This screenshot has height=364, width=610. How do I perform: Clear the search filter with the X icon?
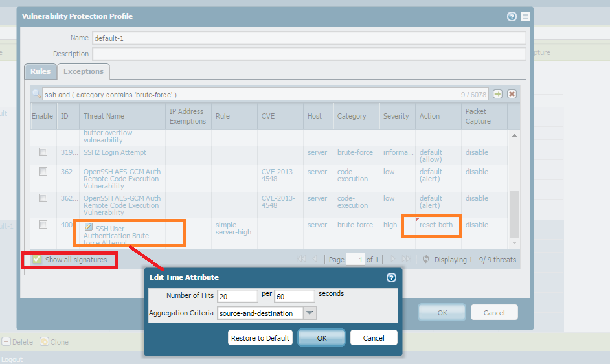click(x=512, y=94)
